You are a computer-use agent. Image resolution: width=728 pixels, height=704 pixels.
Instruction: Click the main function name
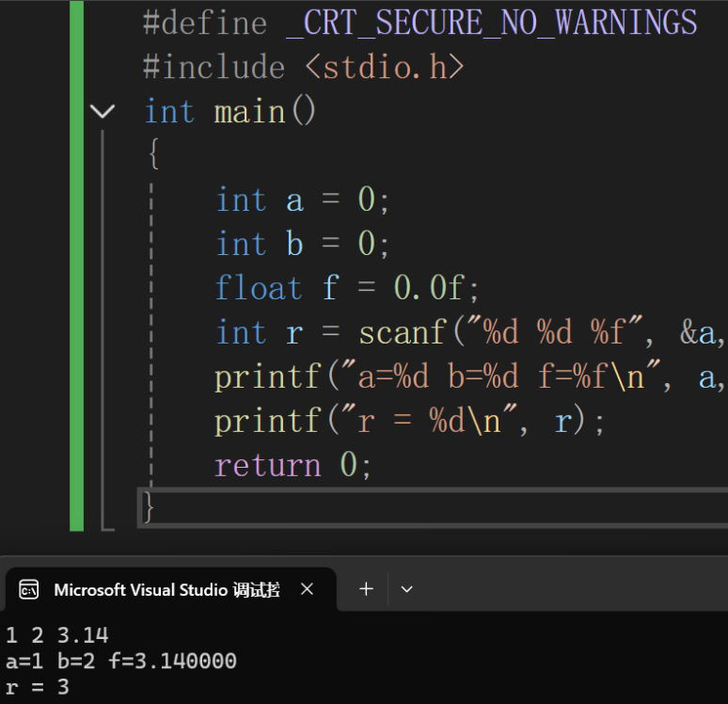point(250,111)
